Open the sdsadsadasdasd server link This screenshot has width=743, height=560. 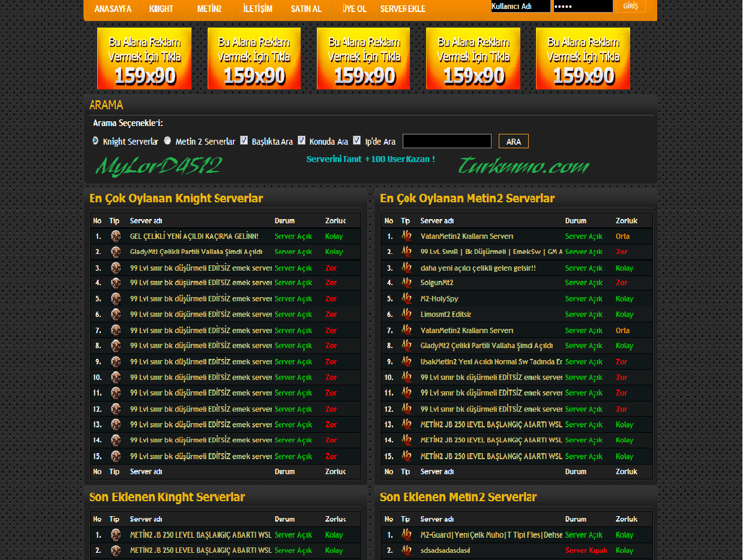click(445, 550)
